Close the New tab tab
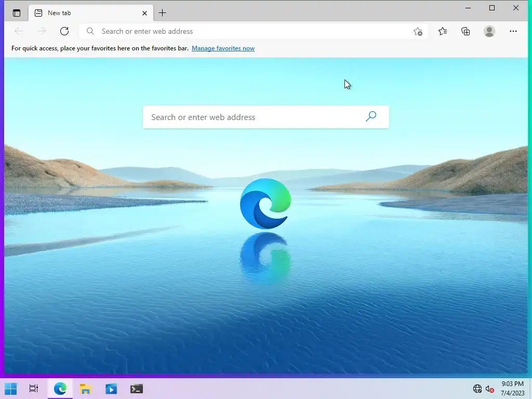The height and width of the screenshot is (399, 532). pos(144,13)
